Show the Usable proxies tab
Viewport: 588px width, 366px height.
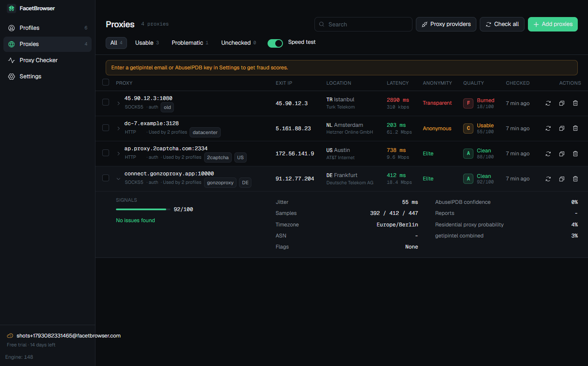(x=147, y=43)
